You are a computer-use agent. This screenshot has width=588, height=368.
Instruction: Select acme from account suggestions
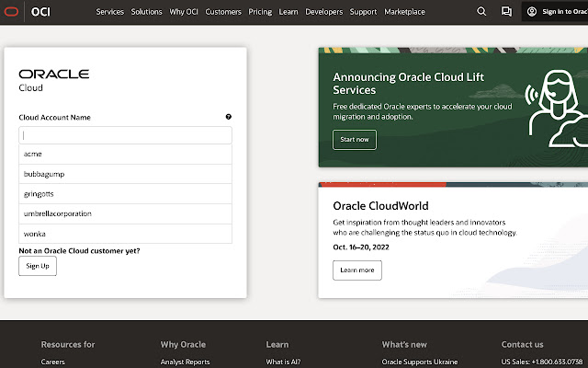125,154
